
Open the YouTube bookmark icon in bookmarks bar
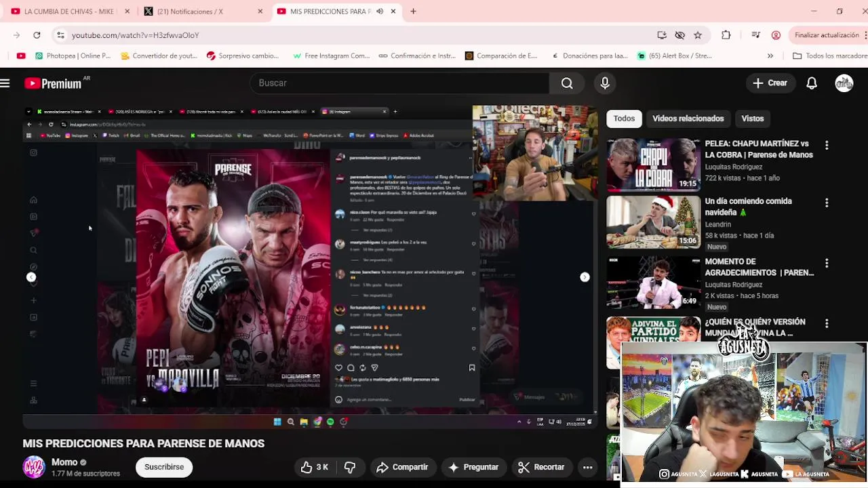click(21, 56)
